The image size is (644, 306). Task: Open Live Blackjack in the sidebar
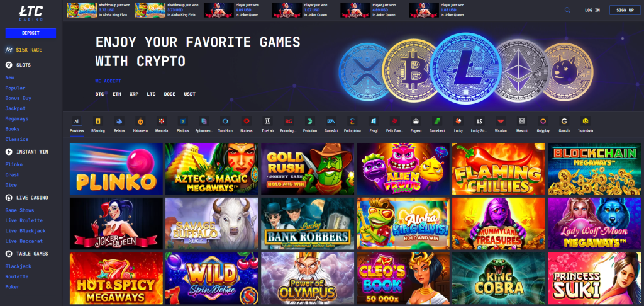25,231
